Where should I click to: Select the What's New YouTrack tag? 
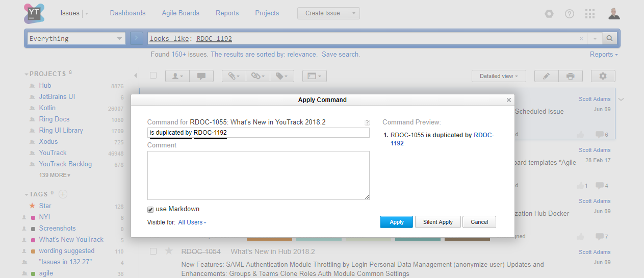pos(71,239)
